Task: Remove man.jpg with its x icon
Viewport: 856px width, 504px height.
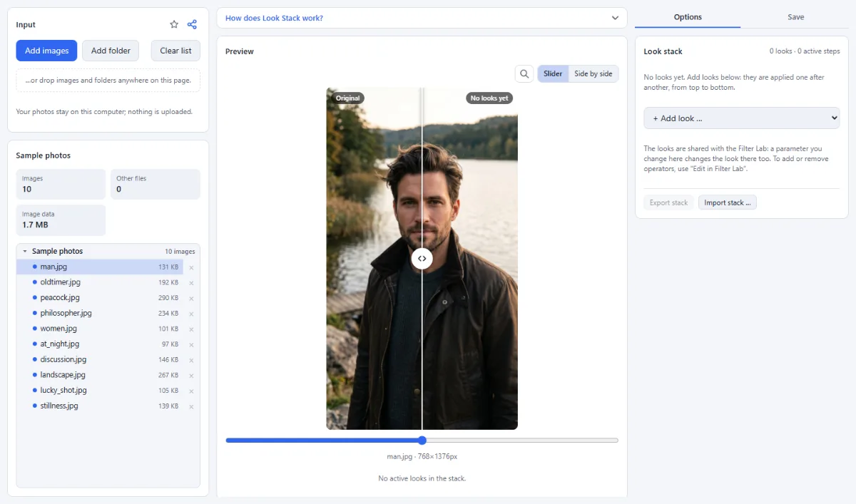Action: 191,267
